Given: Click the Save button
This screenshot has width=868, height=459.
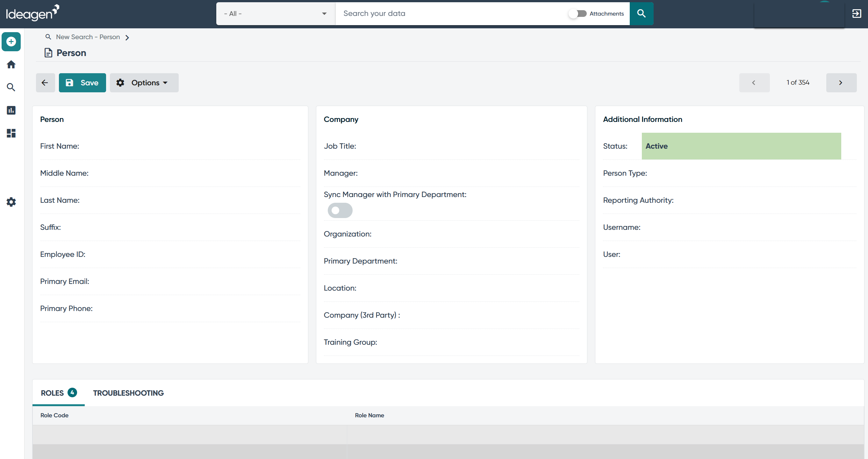Looking at the screenshot, I should pyautogui.click(x=82, y=83).
